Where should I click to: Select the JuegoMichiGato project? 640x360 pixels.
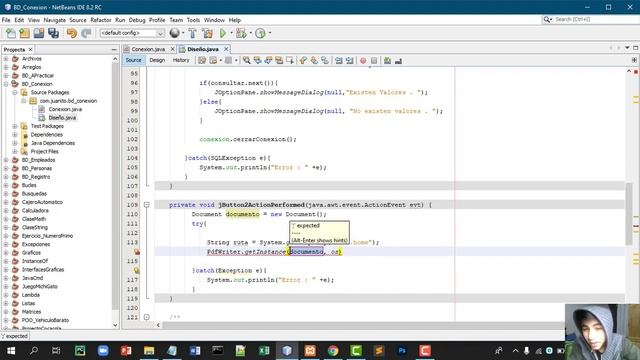(40, 287)
